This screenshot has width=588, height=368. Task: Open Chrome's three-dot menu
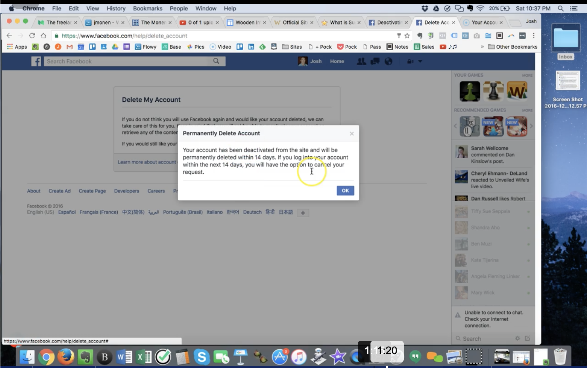click(534, 36)
